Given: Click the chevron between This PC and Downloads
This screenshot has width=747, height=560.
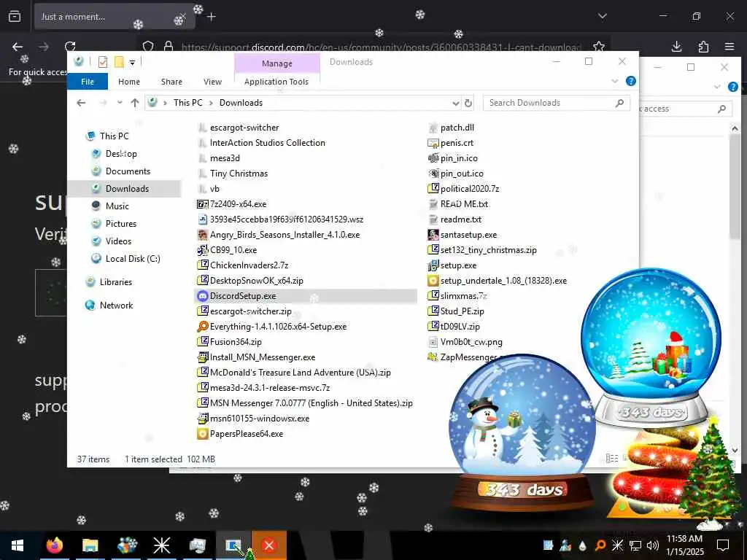Looking at the screenshot, I should tap(211, 103).
